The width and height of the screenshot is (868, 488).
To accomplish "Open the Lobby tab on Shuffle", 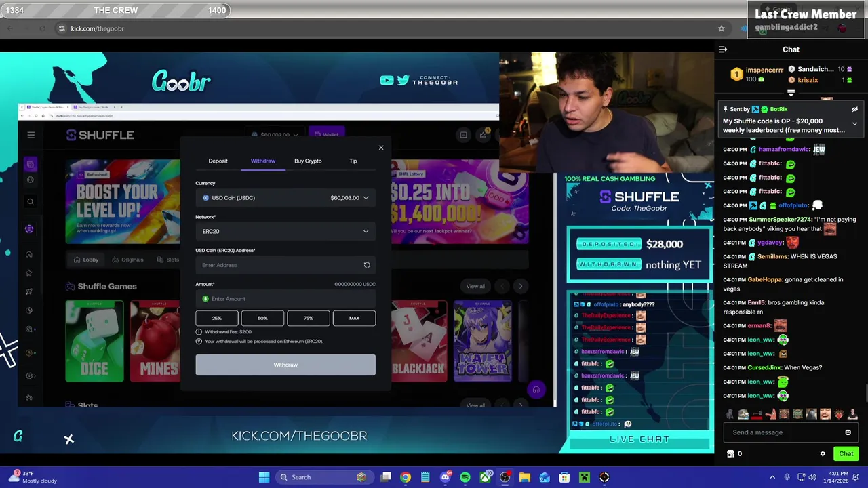I will coord(85,260).
